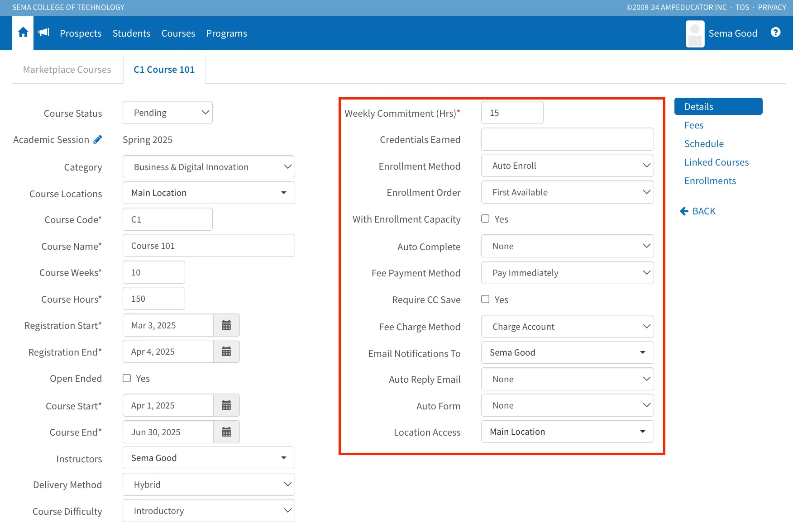Click the Course Name input field

coord(209,246)
